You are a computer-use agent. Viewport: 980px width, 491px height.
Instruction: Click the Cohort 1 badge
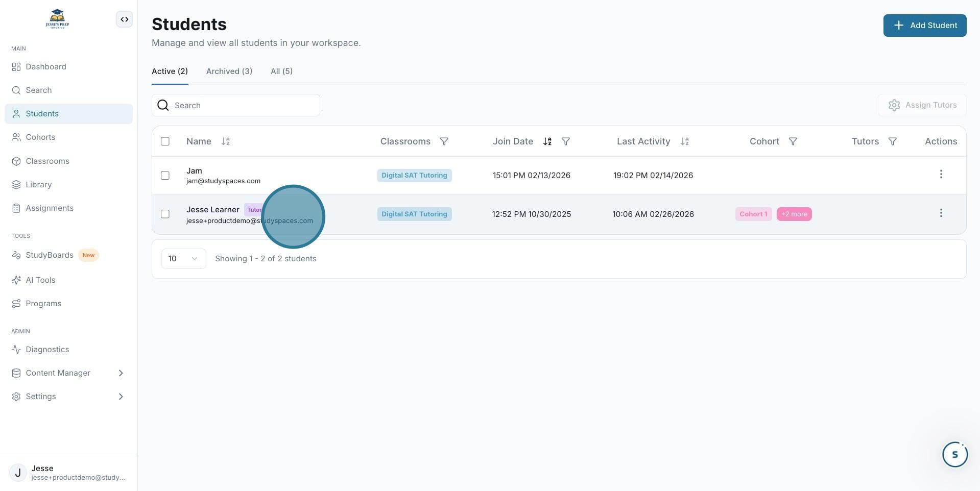pyautogui.click(x=753, y=214)
